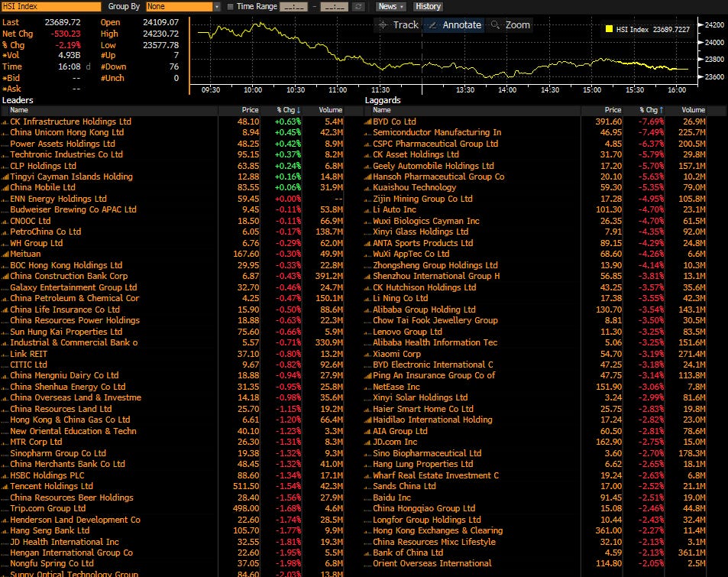728x577 pixels.
Task: Select Geely Automobile Holdings Ltd row
Action: pos(535,166)
